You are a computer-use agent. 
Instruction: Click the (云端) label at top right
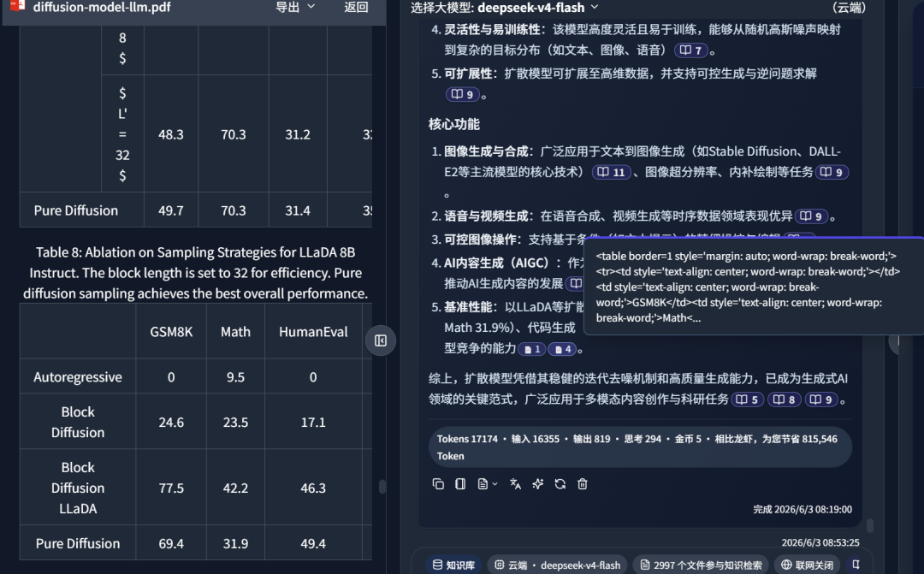(x=849, y=7)
